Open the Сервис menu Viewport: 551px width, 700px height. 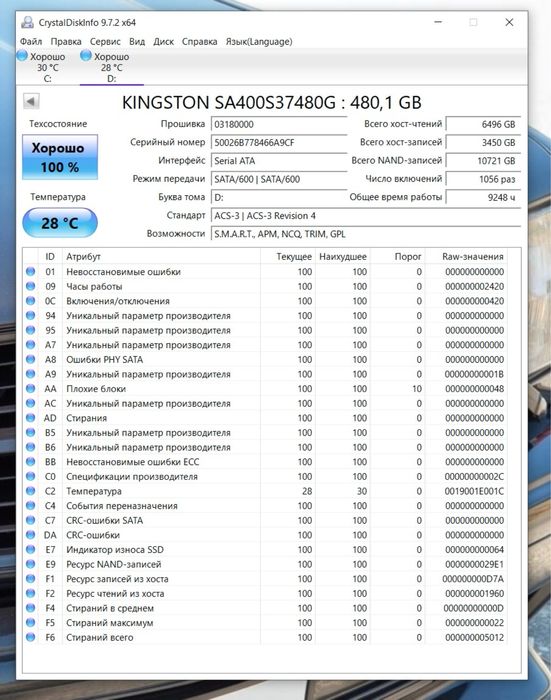pos(105,42)
